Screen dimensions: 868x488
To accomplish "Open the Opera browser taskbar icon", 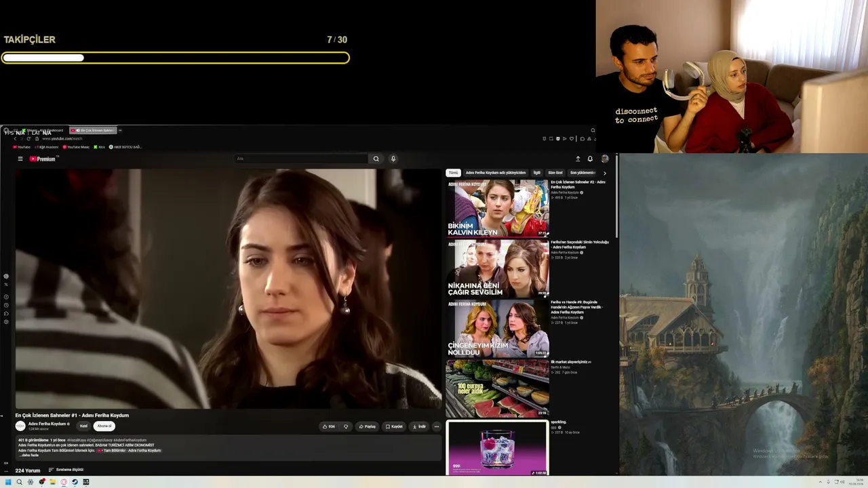I will click(x=64, y=482).
